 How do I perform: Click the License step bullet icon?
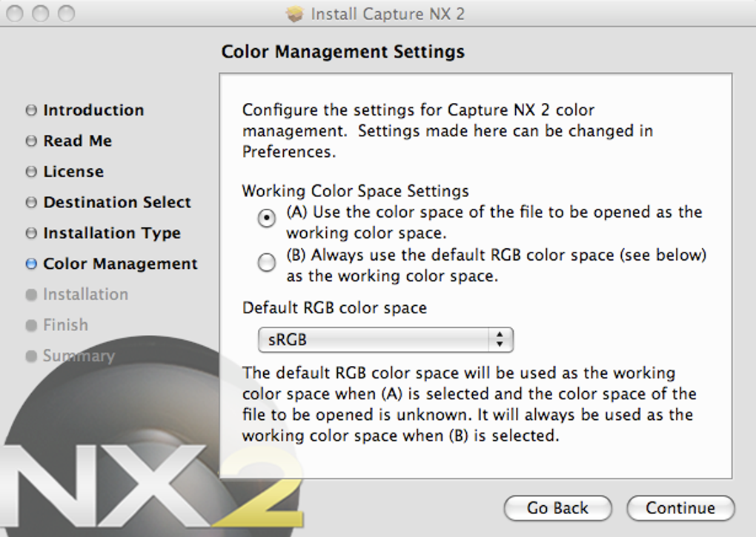31,172
